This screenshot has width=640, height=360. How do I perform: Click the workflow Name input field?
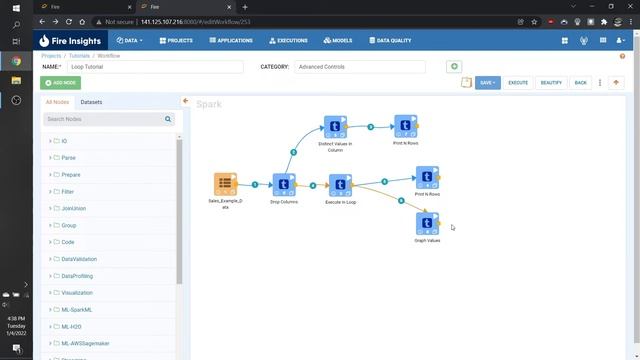tap(155, 67)
